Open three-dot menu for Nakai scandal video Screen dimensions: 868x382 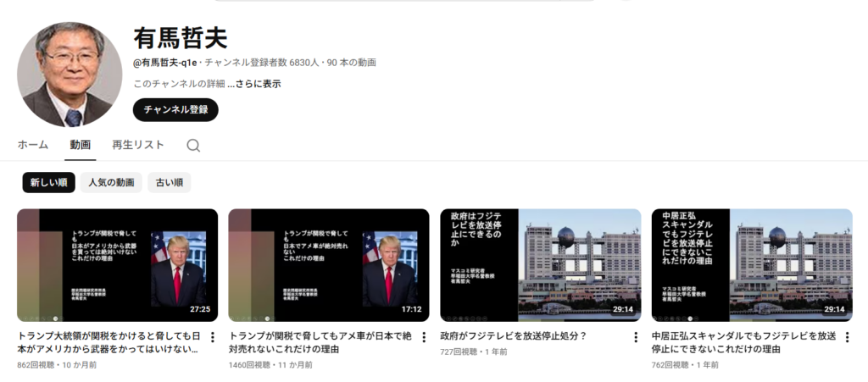847,337
